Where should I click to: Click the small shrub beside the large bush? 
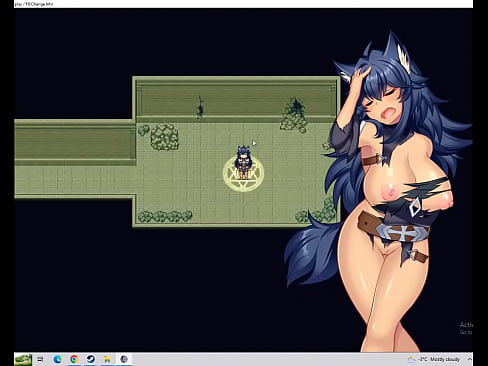pyautogui.click(x=143, y=130)
